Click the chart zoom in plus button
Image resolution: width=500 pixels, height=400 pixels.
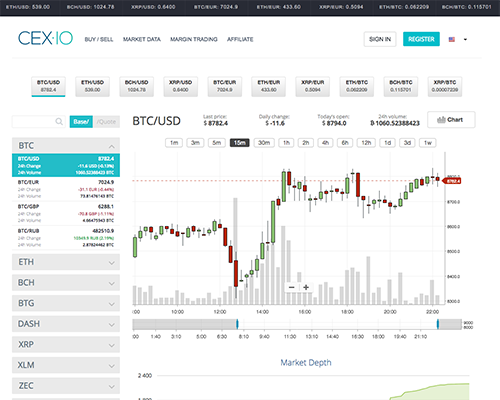306,287
